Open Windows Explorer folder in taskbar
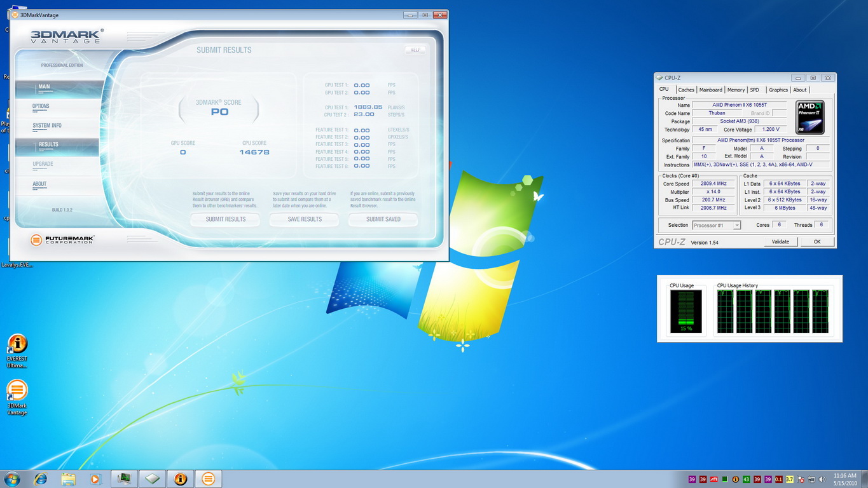 click(68, 478)
